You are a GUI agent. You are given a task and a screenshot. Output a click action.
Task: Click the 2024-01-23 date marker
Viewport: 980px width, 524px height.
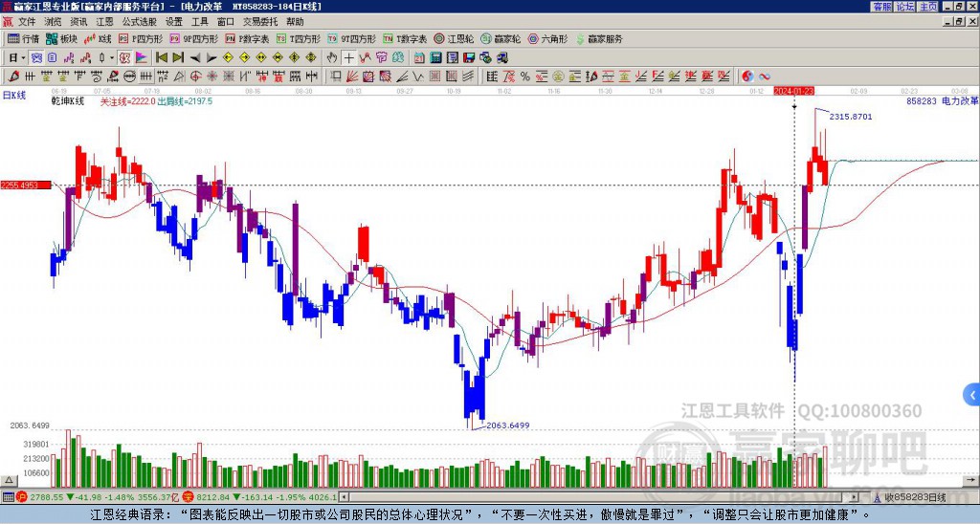point(793,91)
